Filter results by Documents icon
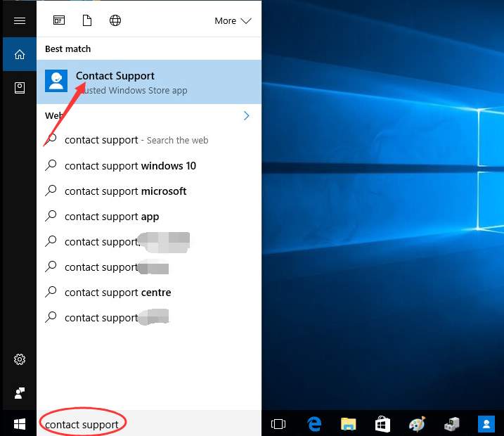This screenshot has width=504, height=436. coord(87,20)
